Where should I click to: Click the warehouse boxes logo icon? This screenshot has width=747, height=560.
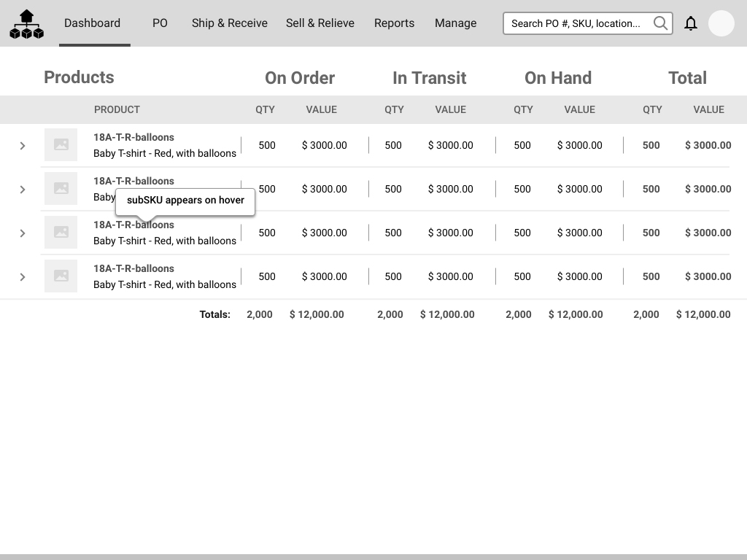[26, 24]
